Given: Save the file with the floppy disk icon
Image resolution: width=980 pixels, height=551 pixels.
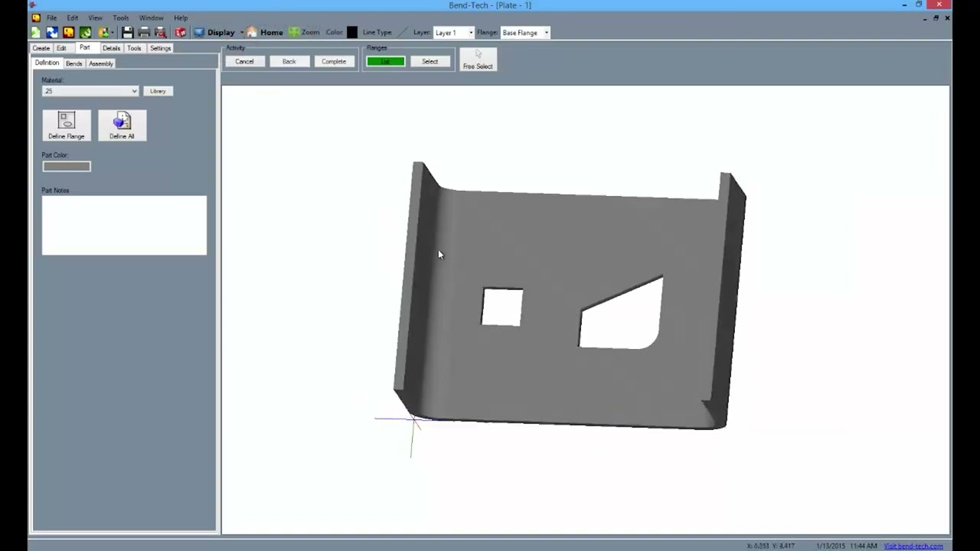Looking at the screenshot, I should (x=128, y=32).
